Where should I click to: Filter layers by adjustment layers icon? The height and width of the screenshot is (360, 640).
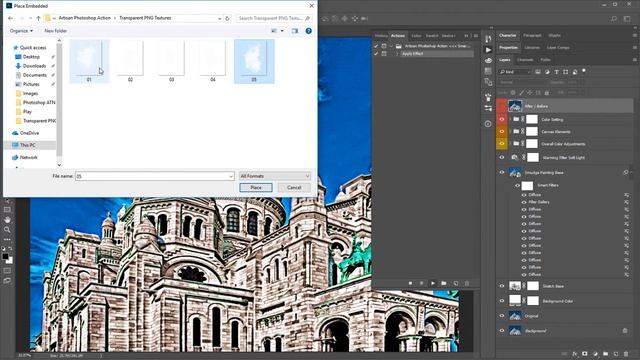click(547, 72)
